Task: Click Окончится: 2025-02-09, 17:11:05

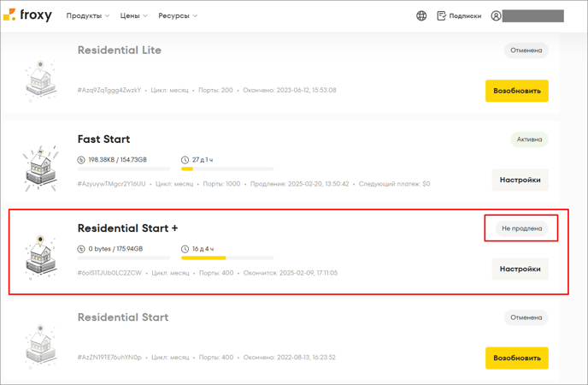Action: pos(291,273)
